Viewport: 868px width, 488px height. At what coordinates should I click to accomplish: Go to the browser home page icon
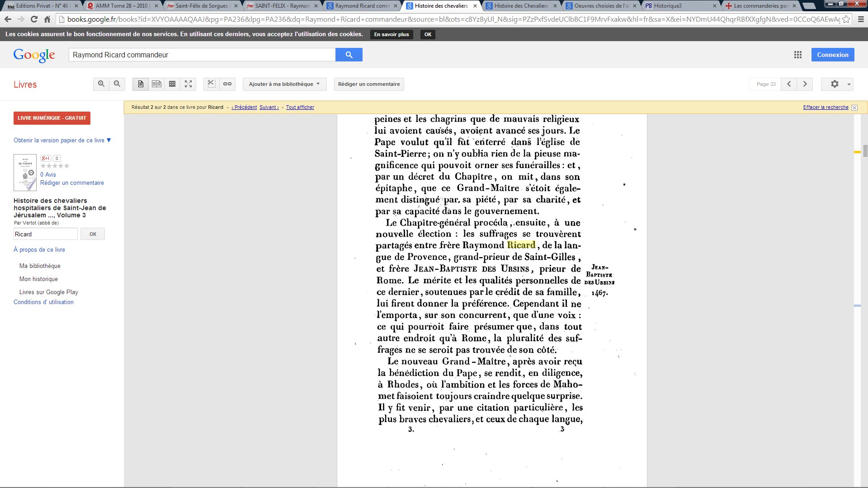(x=47, y=19)
